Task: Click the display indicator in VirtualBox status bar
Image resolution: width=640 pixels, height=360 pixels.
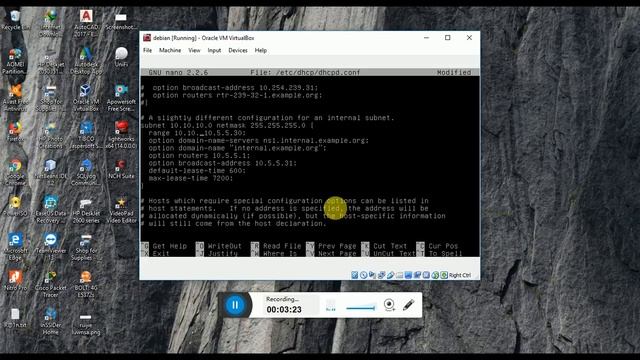Action: click(x=408, y=275)
